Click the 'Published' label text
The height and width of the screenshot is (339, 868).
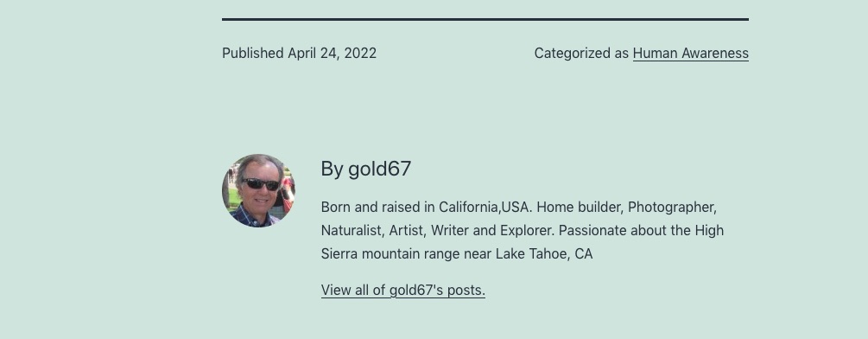tap(253, 53)
